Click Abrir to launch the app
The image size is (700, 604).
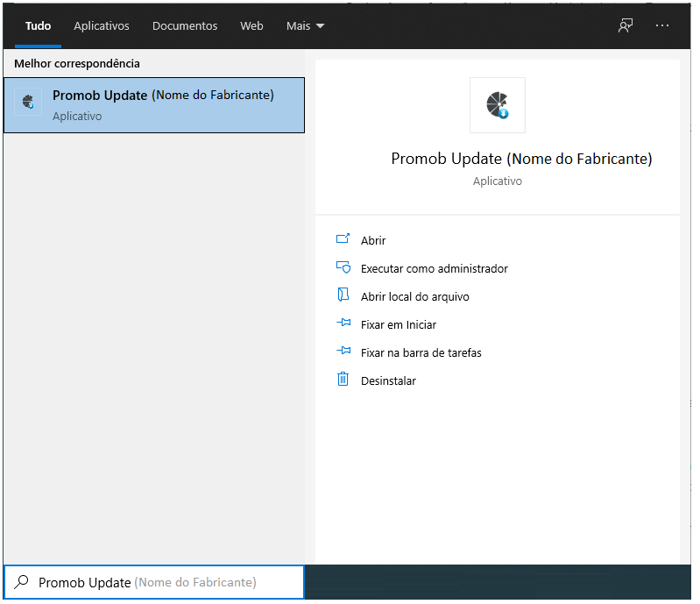(373, 240)
